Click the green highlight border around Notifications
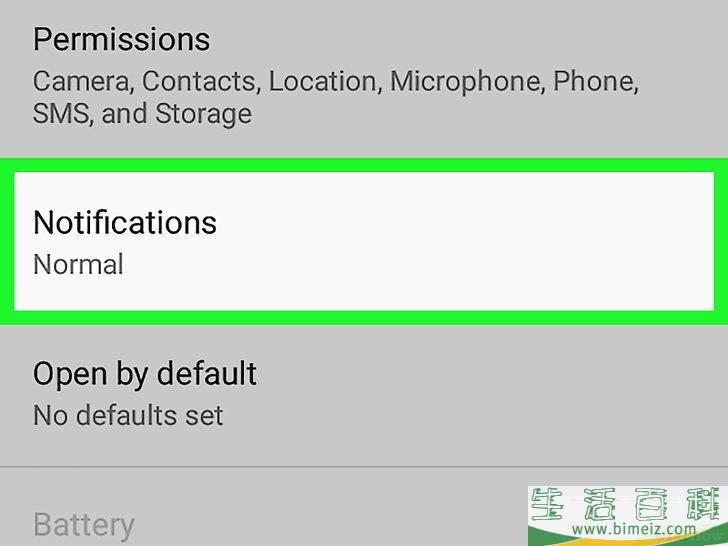This screenshot has width=728, height=546. 364,165
